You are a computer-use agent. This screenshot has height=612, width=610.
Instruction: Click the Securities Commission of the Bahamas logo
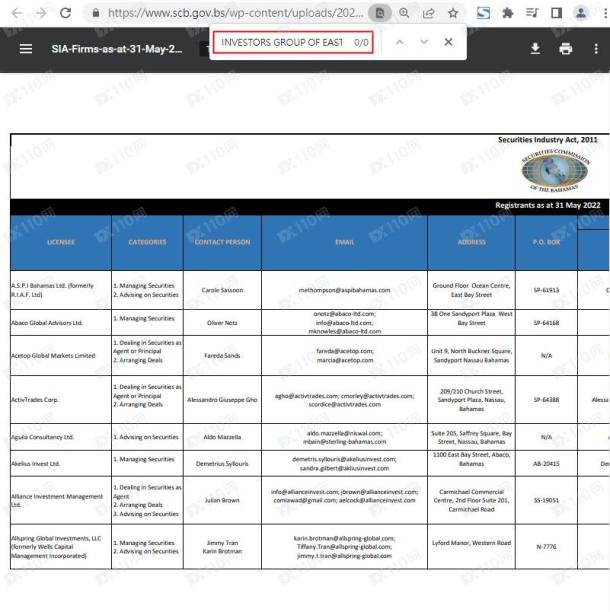[555, 171]
